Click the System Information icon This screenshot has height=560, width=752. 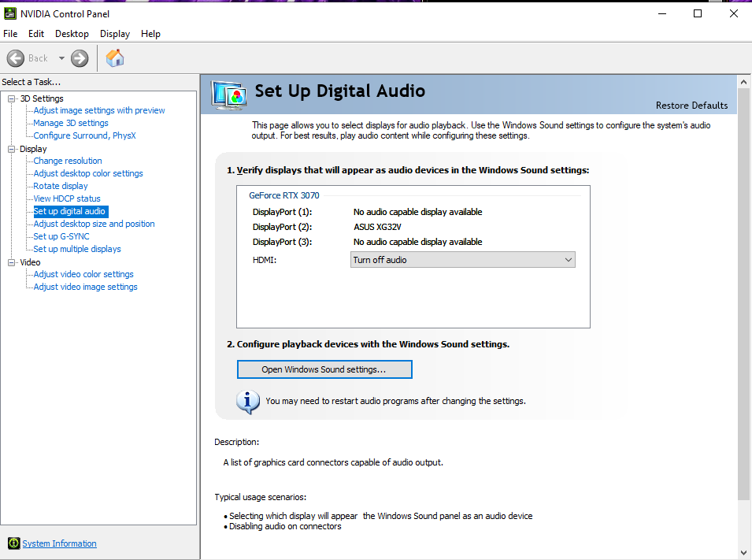pyautogui.click(x=14, y=543)
